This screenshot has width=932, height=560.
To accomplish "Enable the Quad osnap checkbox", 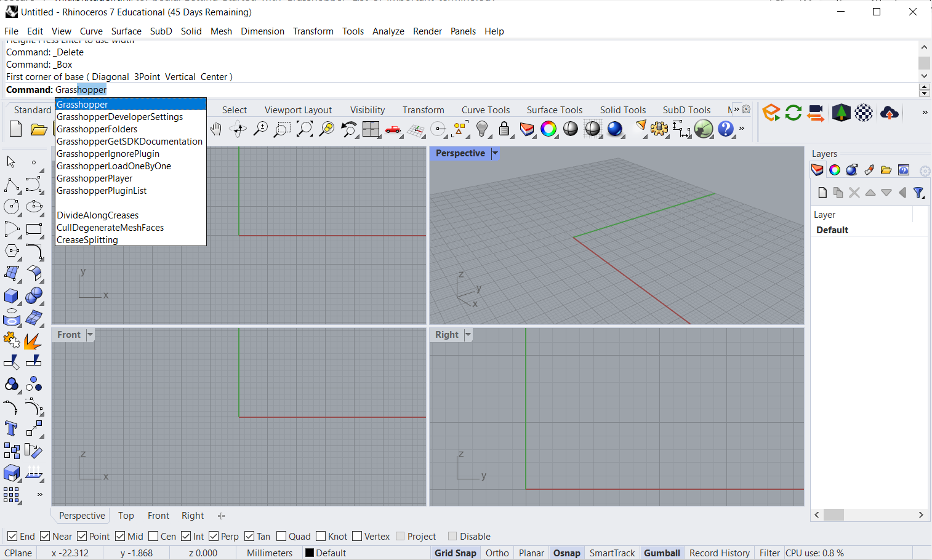I will coord(281,537).
